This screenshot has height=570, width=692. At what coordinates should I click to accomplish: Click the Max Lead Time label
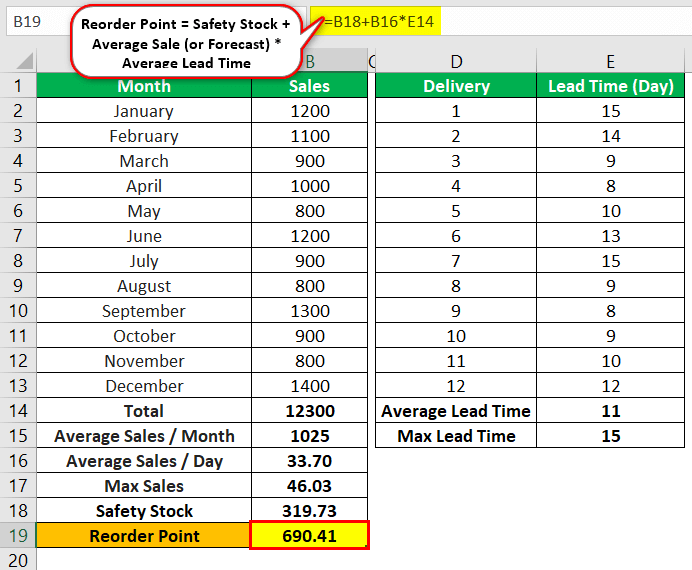456,436
